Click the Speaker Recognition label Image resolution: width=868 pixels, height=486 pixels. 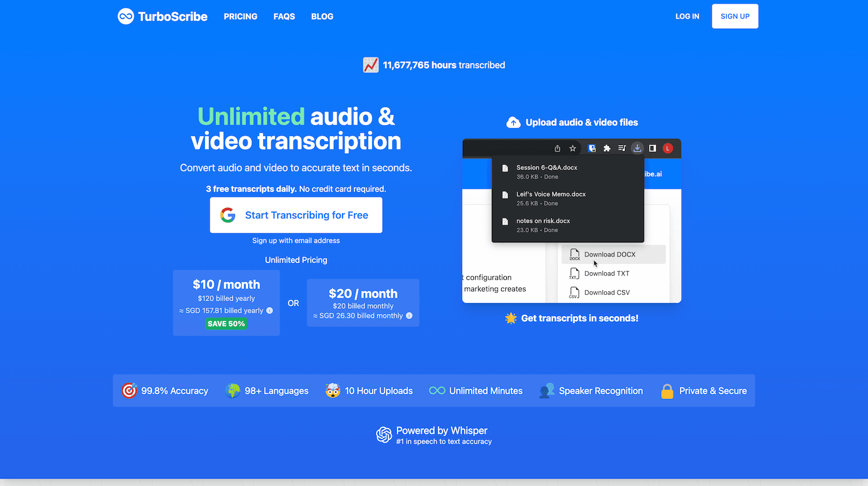click(601, 391)
